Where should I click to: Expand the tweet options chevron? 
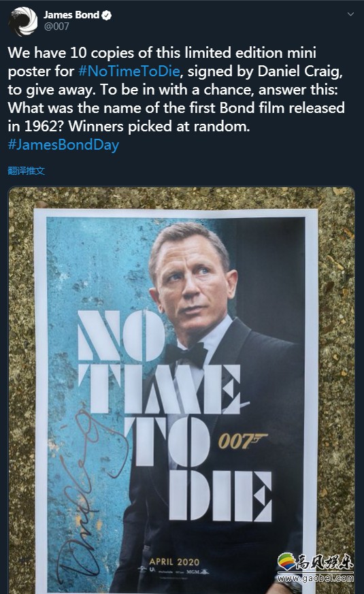351,14
